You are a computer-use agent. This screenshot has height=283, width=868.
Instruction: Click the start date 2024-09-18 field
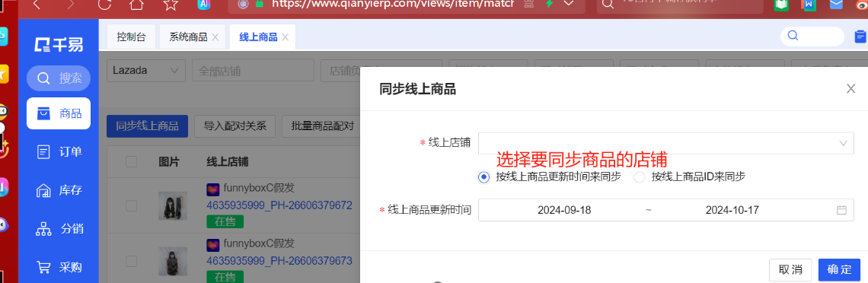click(x=564, y=210)
